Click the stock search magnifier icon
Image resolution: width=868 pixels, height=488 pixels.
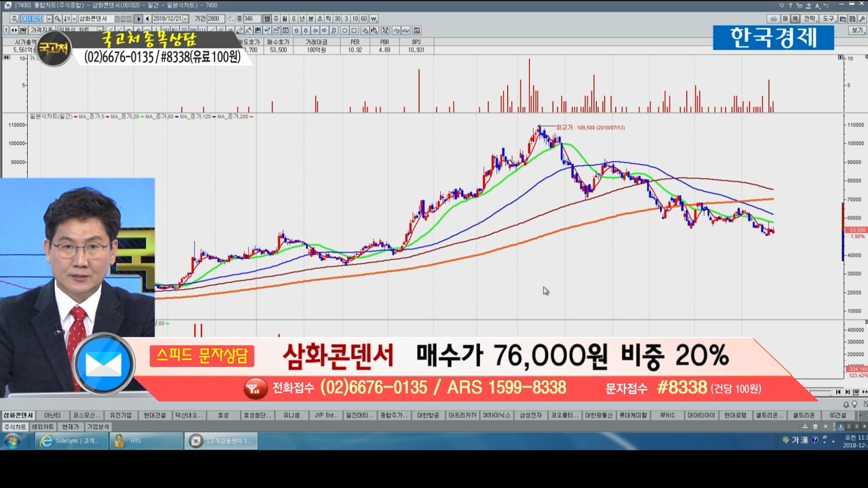58,19
